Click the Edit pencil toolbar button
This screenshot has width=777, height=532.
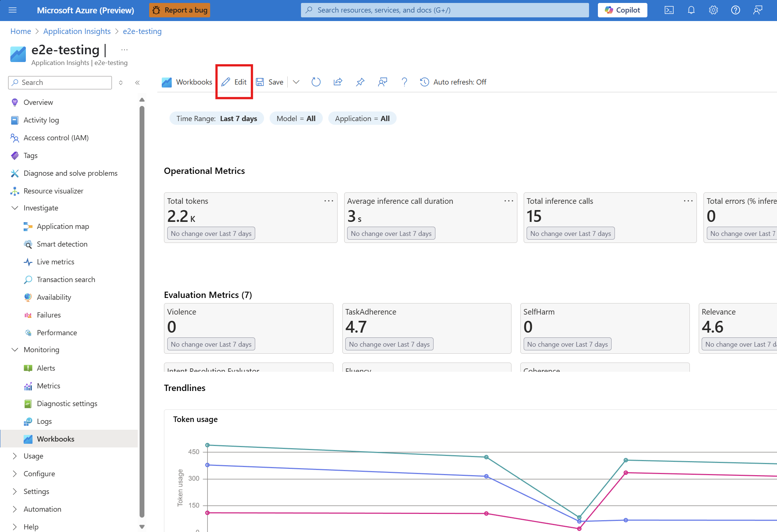234,82
